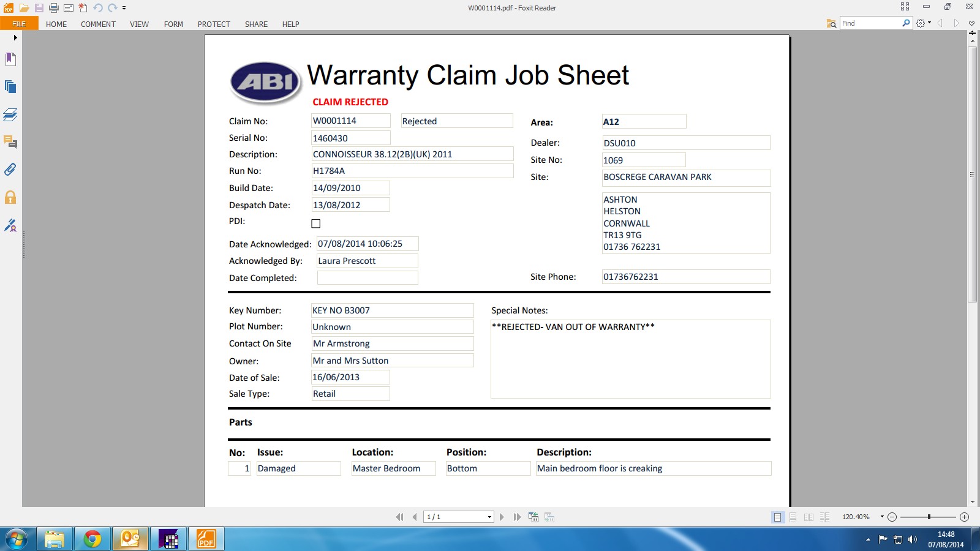
Task: Open the comments panel in sidebar
Action: [10, 142]
